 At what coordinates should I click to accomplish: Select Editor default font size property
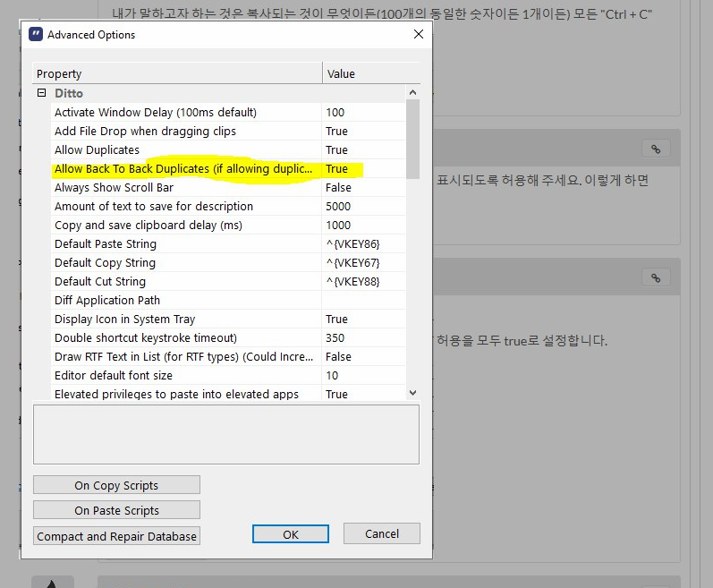[x=185, y=376]
